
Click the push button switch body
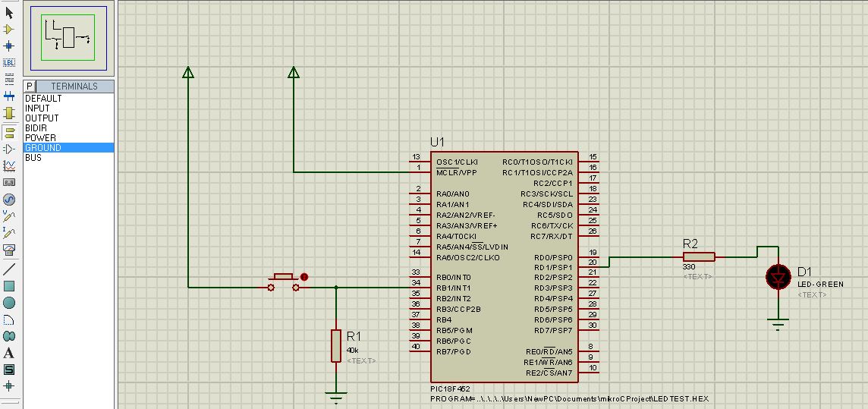pyautogui.click(x=284, y=281)
